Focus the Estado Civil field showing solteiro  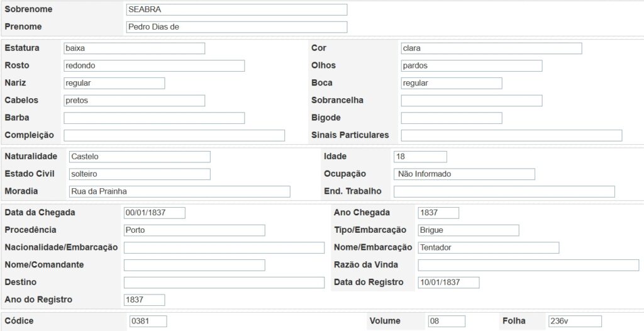(140, 174)
